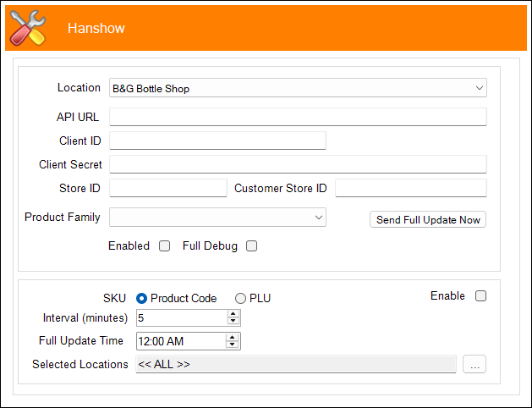This screenshot has height=408, width=532.
Task: Choose the PLU radio option
Action: [x=241, y=298]
